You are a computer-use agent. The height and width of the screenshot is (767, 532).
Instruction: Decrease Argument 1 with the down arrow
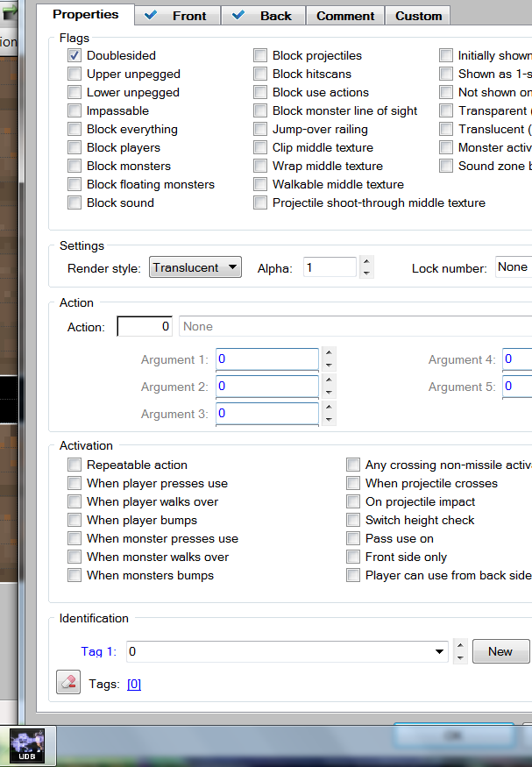[x=329, y=366]
